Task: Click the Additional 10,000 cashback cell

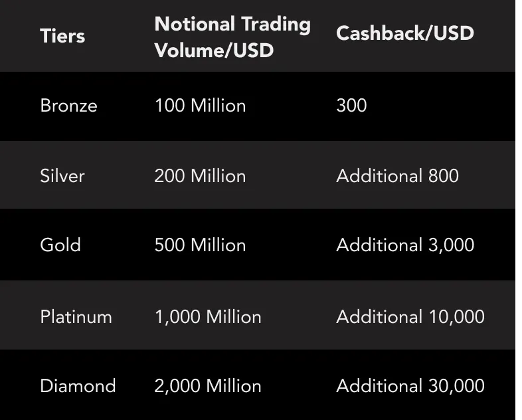Action: point(410,316)
